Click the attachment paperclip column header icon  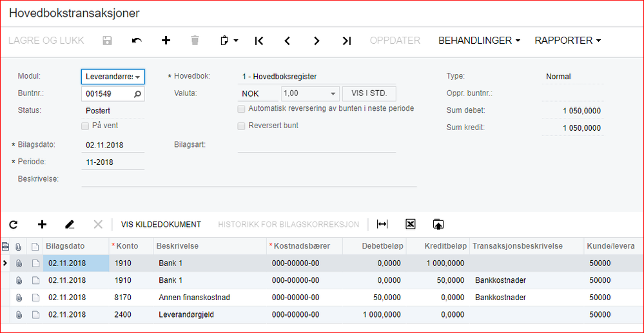(x=19, y=246)
